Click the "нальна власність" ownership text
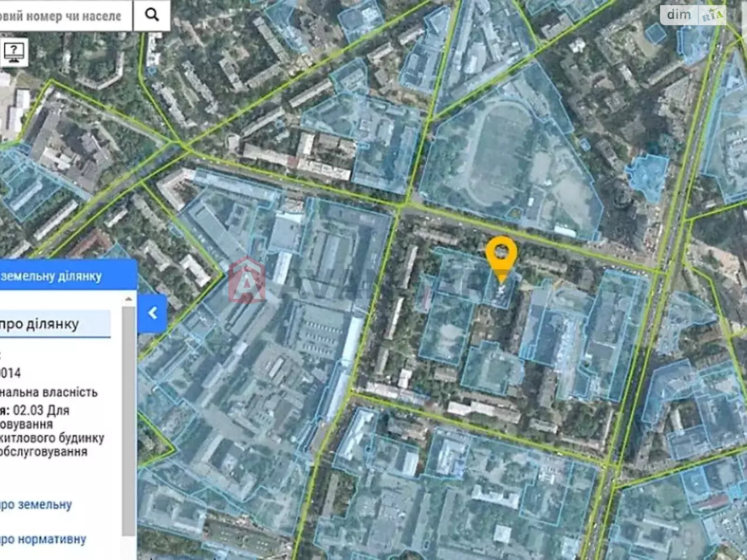Viewport: 747px width, 560px height. coord(49,392)
